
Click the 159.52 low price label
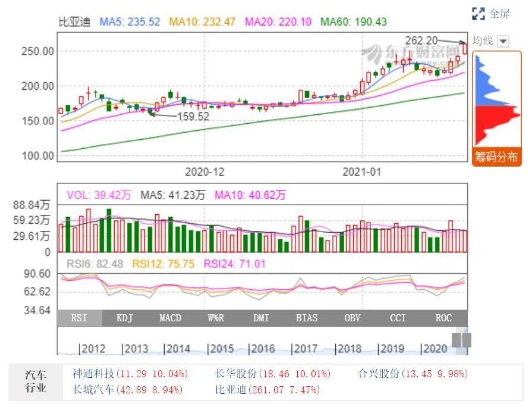pos(193,117)
